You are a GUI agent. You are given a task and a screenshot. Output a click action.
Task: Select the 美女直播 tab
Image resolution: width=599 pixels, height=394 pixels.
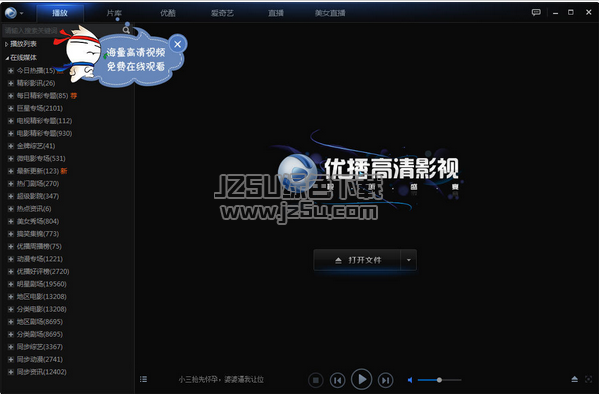(330, 13)
